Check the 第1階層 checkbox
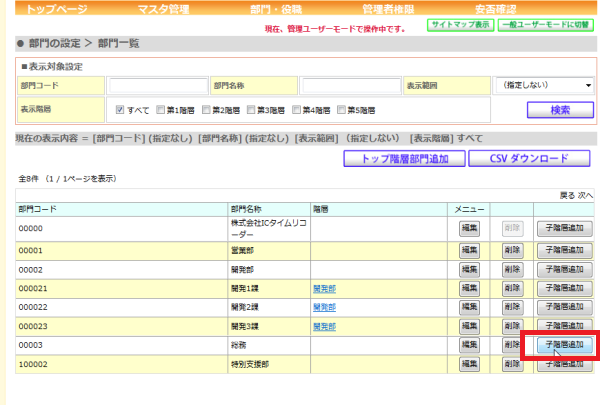600x405 pixels. point(161,110)
